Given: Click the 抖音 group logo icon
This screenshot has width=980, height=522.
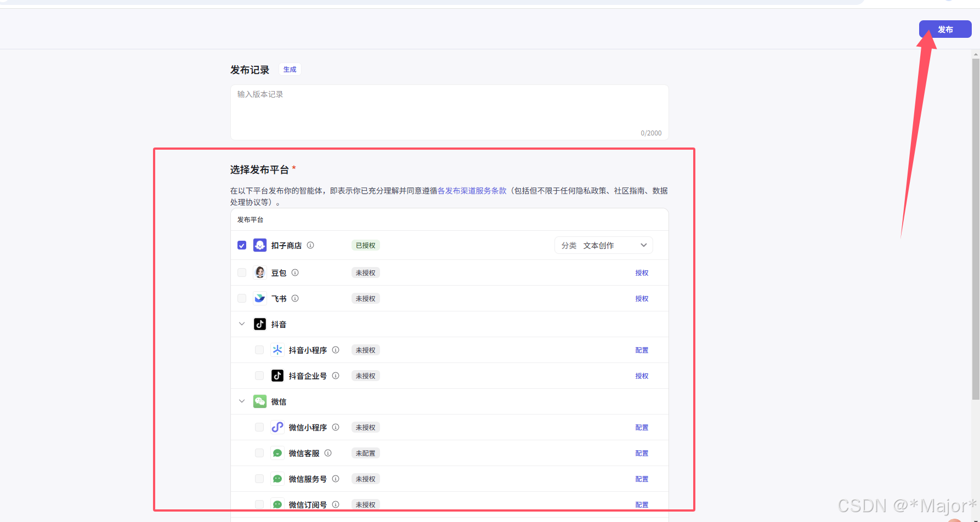Looking at the screenshot, I should 260,324.
